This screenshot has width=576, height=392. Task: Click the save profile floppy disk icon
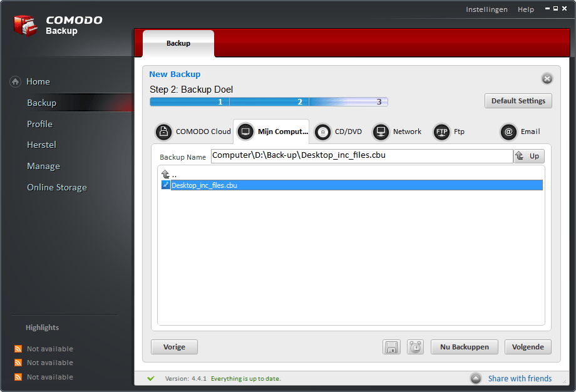[x=391, y=347]
